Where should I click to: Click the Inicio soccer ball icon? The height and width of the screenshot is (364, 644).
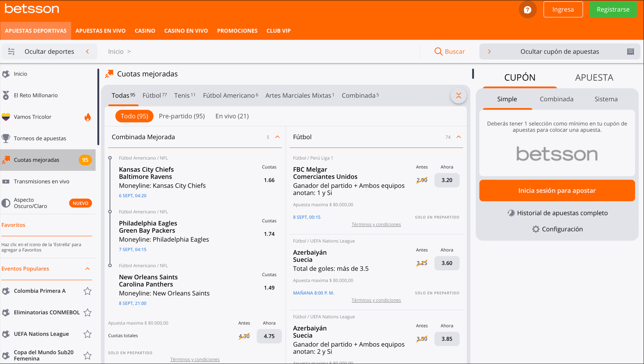[x=6, y=74]
